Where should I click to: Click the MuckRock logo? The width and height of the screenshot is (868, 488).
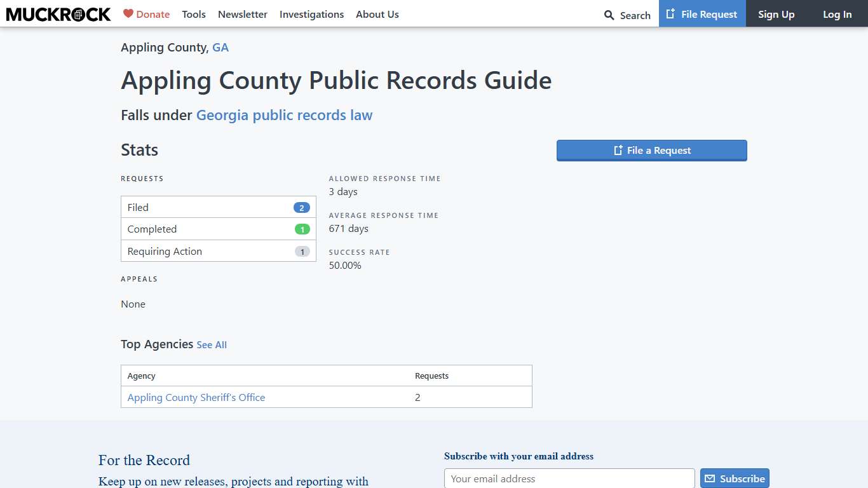coord(58,14)
